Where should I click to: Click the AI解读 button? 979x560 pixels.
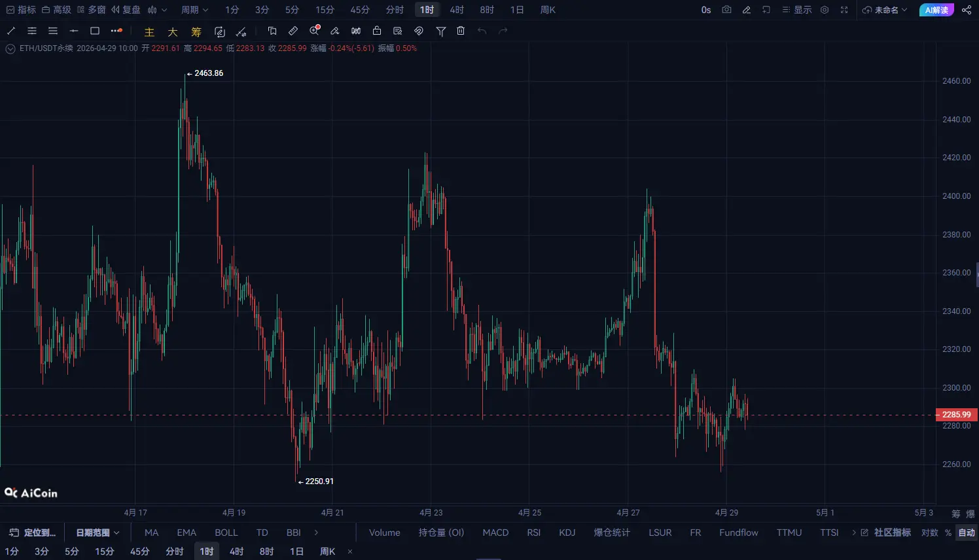pyautogui.click(x=936, y=10)
